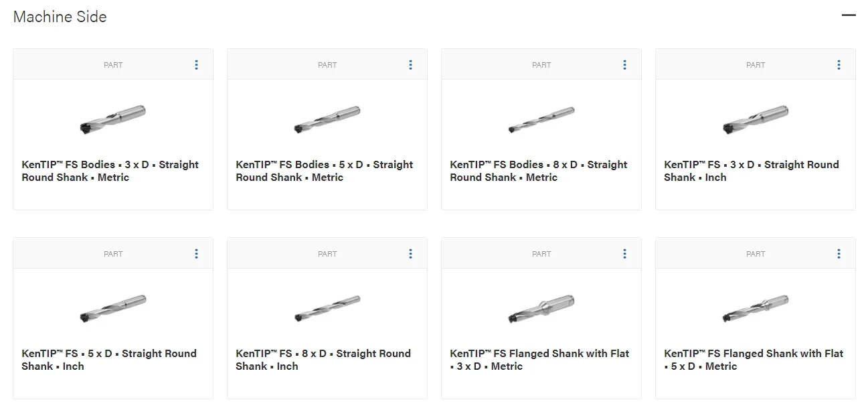Open options menu for Flanged Shank 5 x D card

pyautogui.click(x=839, y=254)
